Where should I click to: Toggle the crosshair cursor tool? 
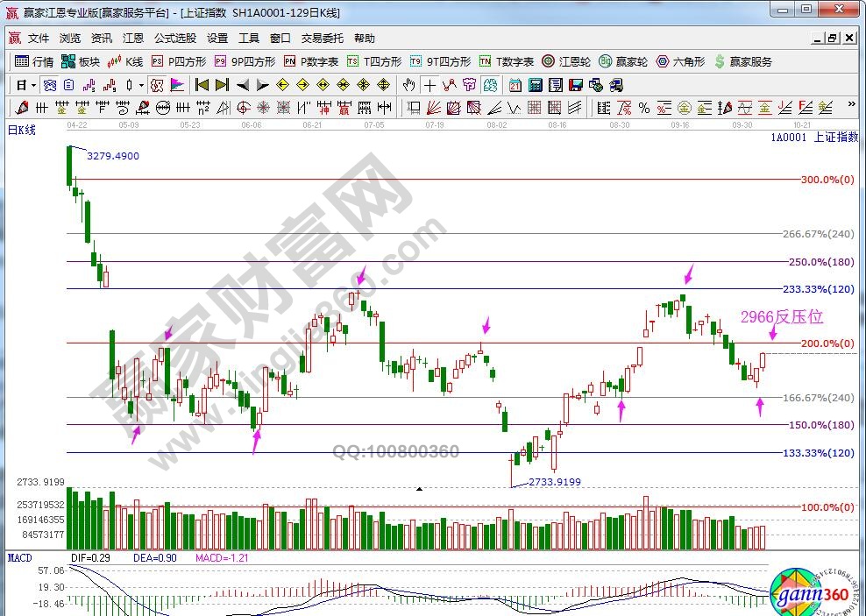429,85
